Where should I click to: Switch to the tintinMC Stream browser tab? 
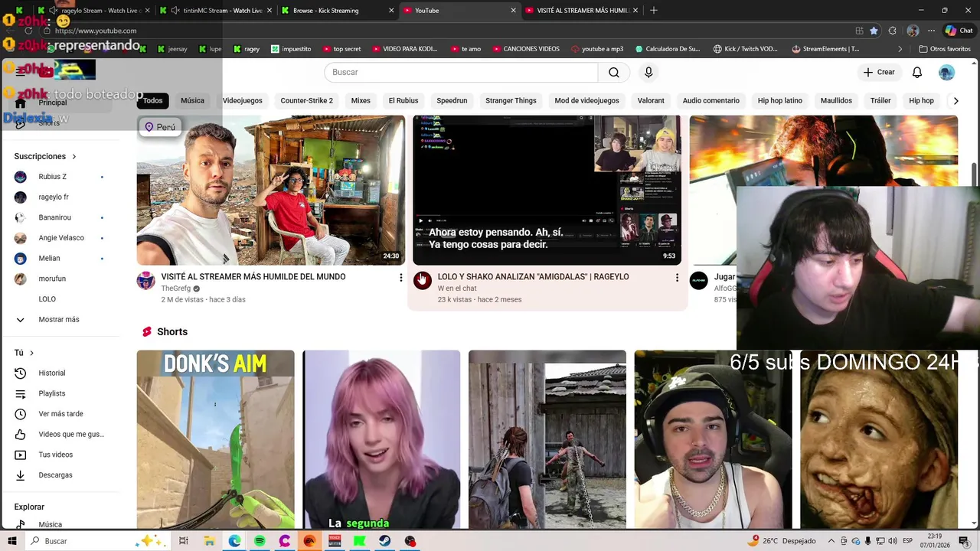pyautogui.click(x=217, y=11)
